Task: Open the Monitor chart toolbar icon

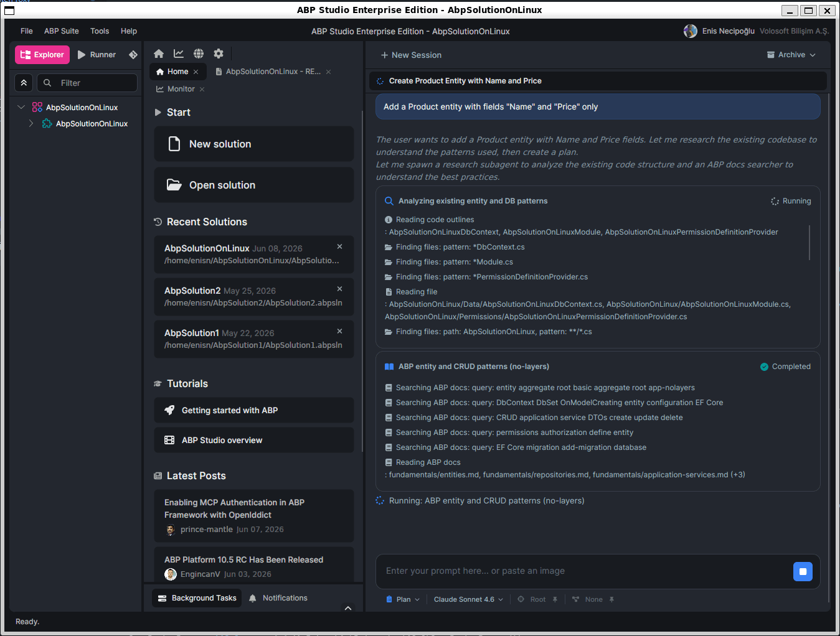Action: point(179,54)
